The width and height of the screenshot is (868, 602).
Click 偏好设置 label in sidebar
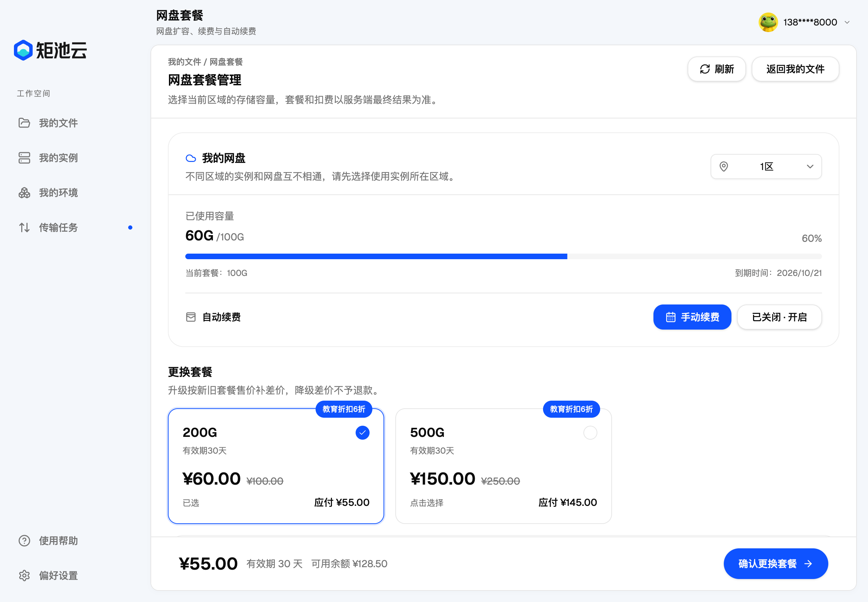tap(59, 576)
